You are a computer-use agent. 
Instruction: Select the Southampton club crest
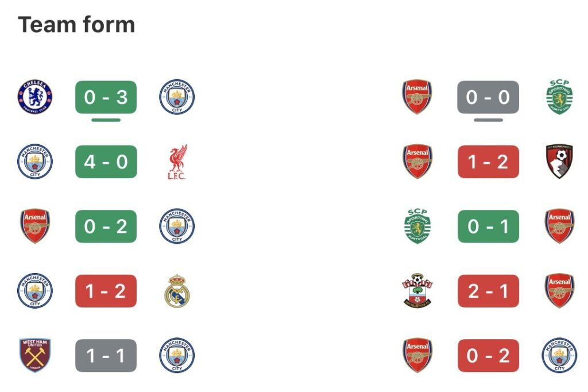(417, 291)
